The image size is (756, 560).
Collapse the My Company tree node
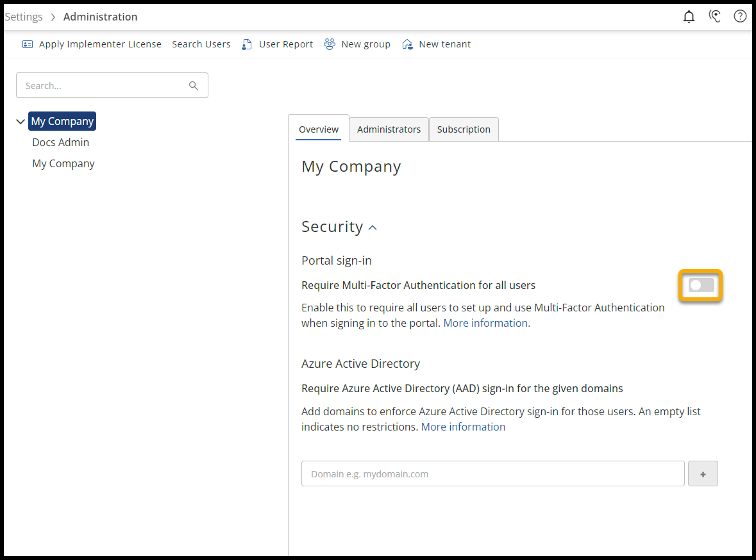click(21, 121)
